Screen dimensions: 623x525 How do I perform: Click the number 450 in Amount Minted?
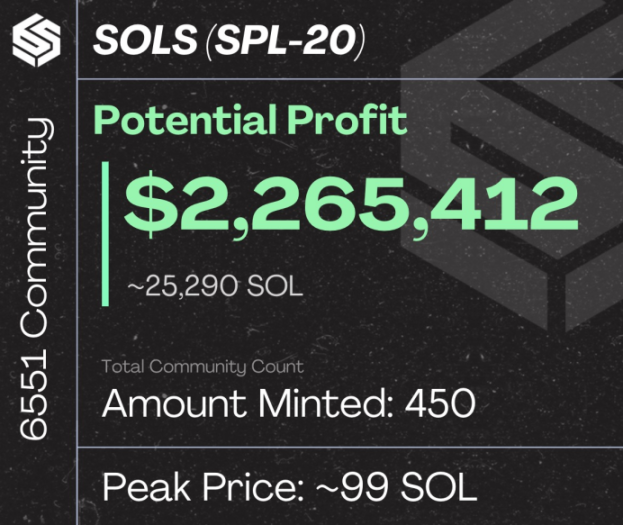click(x=440, y=403)
